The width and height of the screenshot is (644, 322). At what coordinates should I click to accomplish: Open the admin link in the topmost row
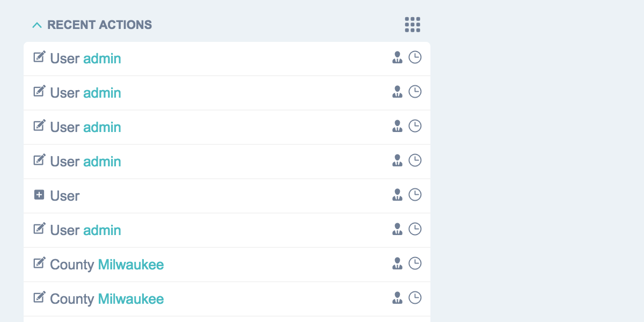[x=102, y=58]
